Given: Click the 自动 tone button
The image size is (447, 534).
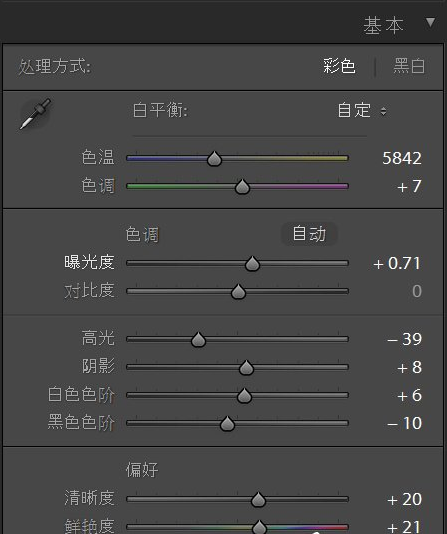Looking at the screenshot, I should point(309,234).
